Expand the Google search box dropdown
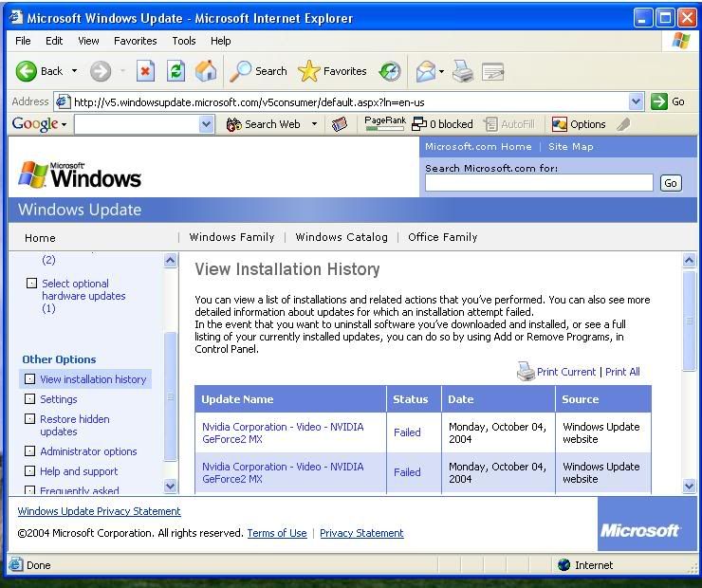 coord(206,124)
